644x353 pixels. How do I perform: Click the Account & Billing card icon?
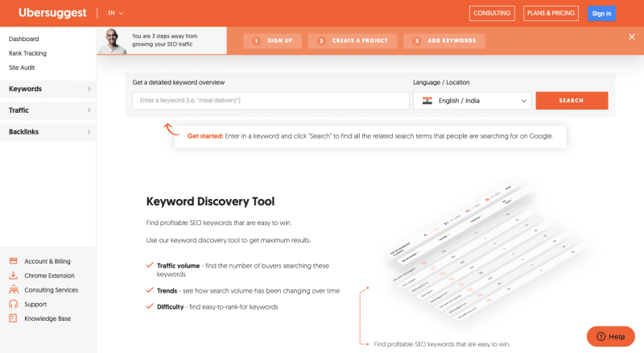pos(13,261)
